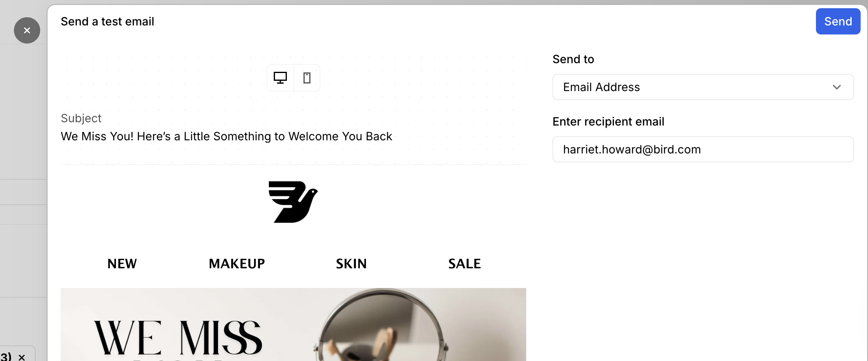The image size is (868, 361).
Task: Click the WE MISS hero headline
Action: tap(178, 338)
